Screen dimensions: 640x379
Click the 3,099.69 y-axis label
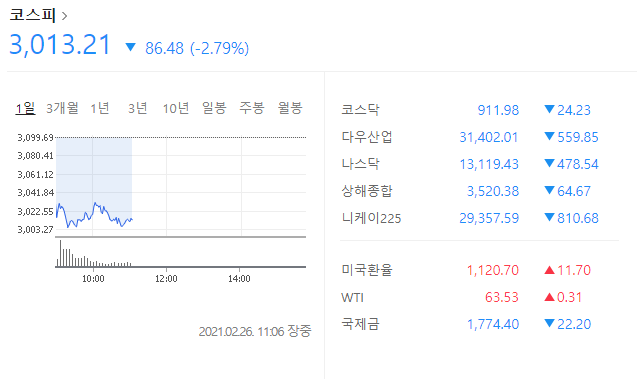click(x=36, y=137)
